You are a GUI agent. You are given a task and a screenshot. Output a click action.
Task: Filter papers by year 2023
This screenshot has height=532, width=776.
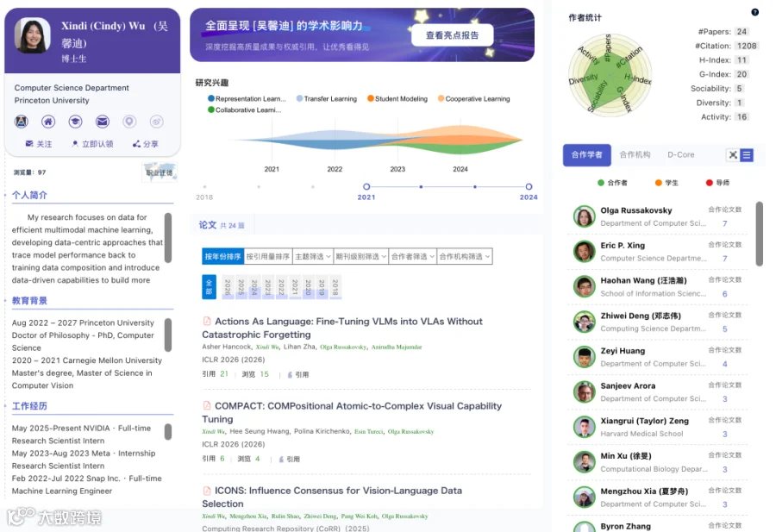268,287
